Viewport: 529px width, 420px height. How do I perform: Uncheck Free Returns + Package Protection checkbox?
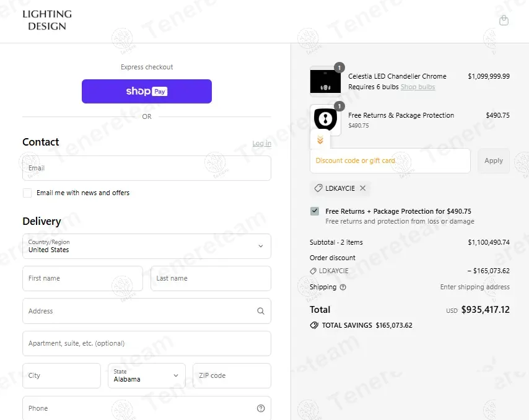pyautogui.click(x=315, y=211)
